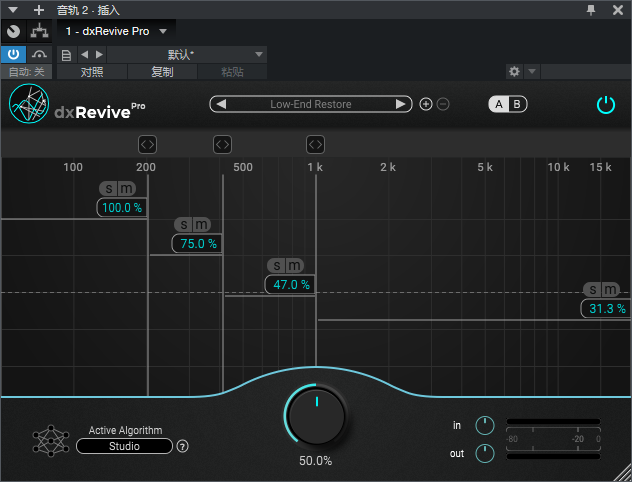The image size is (632, 482).
Task: Open the routing/sidechain icon
Action: (x=39, y=31)
